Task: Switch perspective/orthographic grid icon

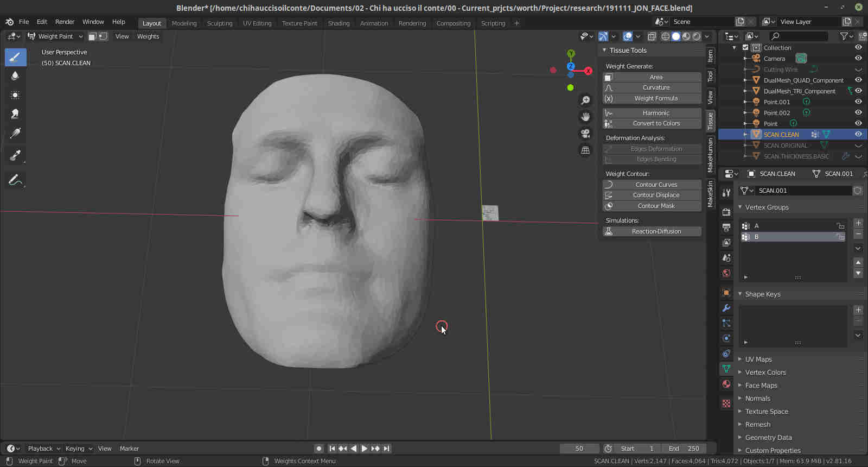Action: point(585,150)
